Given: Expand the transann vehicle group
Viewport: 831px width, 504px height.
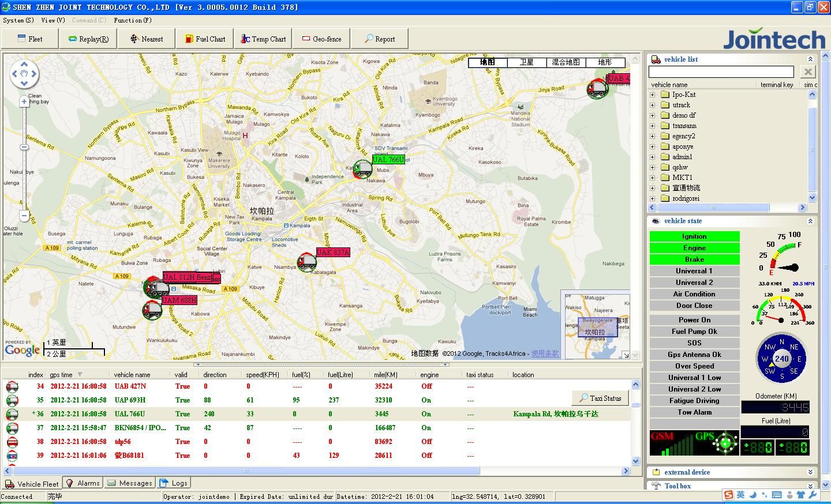Looking at the screenshot, I should 653,126.
